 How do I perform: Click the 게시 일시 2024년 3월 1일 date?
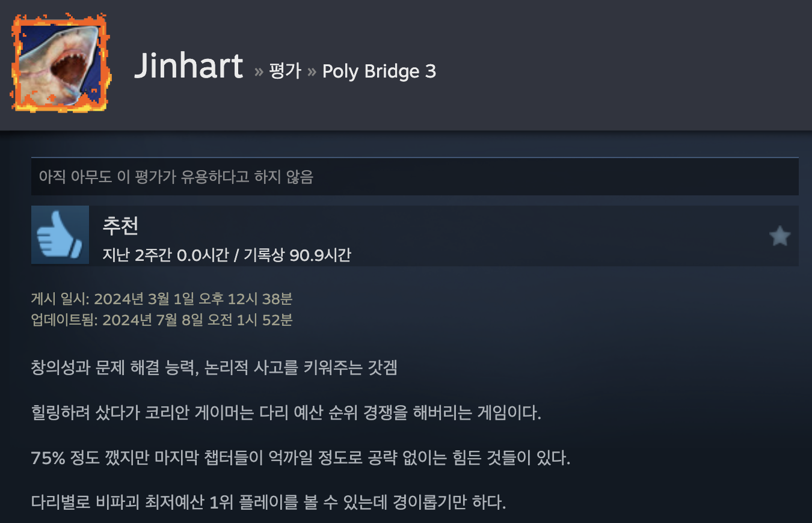[162, 299]
